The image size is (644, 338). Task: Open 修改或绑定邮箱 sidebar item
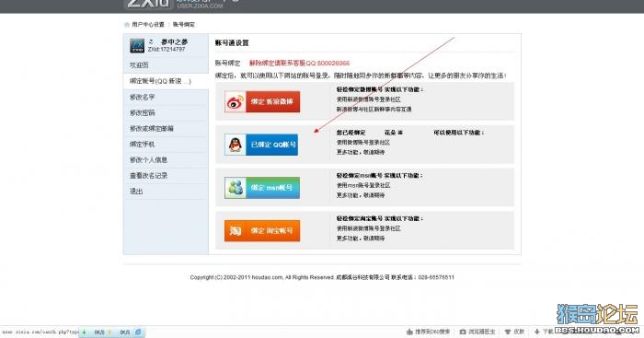click(152, 129)
